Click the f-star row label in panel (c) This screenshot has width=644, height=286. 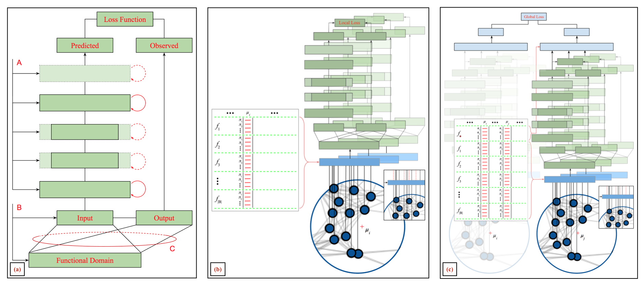(x=459, y=134)
